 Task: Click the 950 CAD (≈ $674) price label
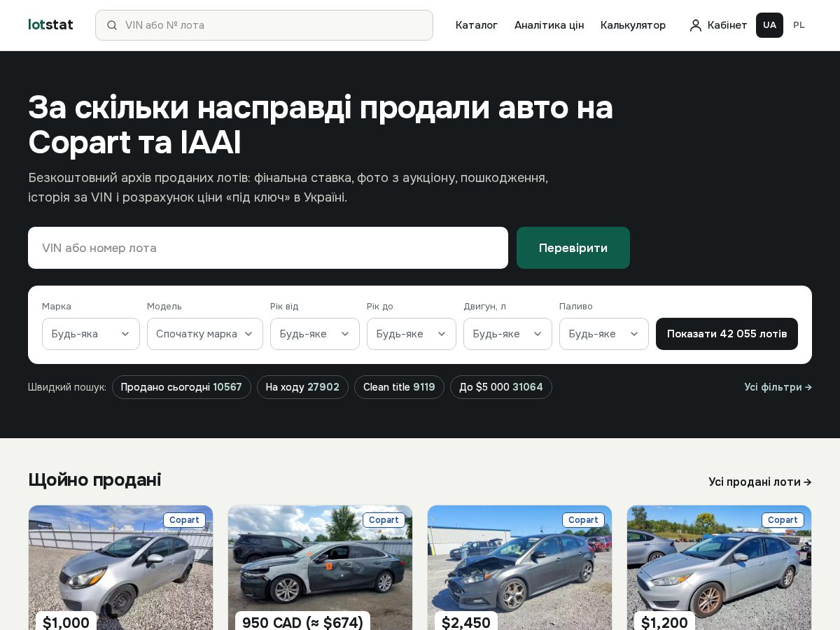point(302,622)
